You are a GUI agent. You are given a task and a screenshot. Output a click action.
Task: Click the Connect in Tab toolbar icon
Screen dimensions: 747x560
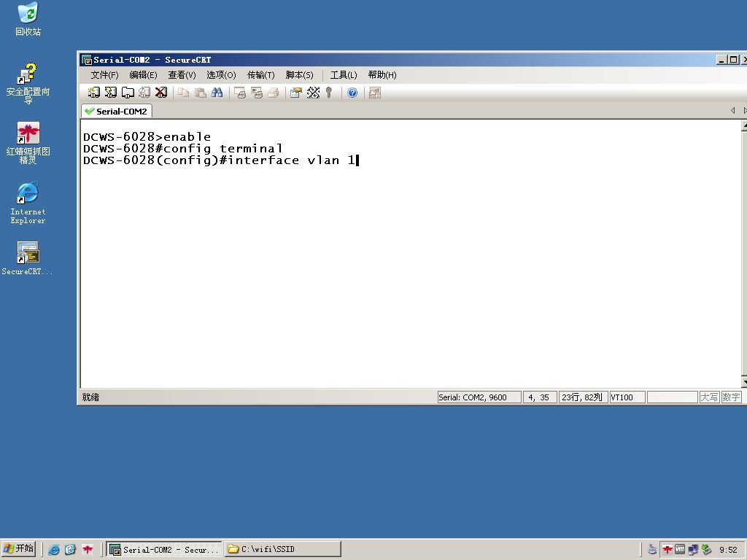point(128,93)
